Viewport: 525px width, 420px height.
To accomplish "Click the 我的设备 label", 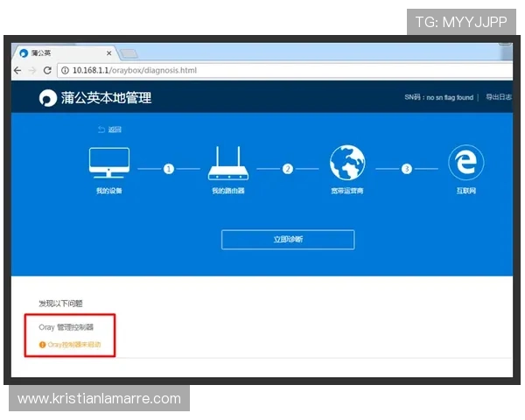I will coord(109,191).
